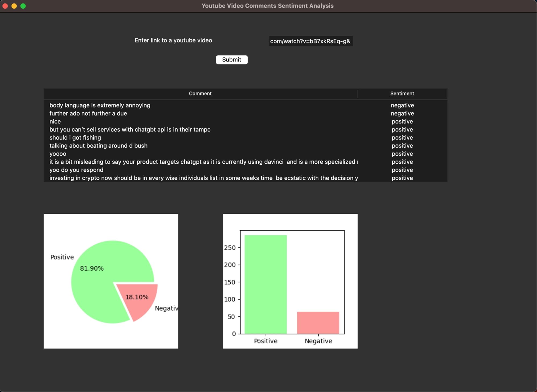This screenshot has height=392, width=537.
Task: Click the Submit button
Action: 231,60
